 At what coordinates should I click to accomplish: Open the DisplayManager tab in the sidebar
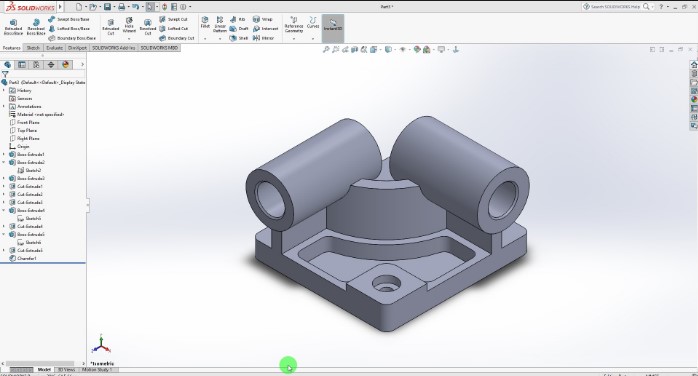click(65, 65)
